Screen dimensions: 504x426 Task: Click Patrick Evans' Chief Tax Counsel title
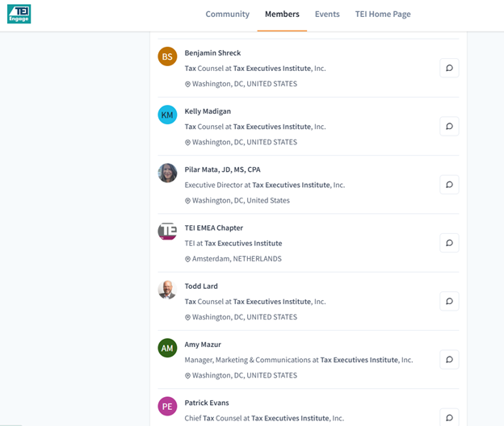[x=264, y=418]
